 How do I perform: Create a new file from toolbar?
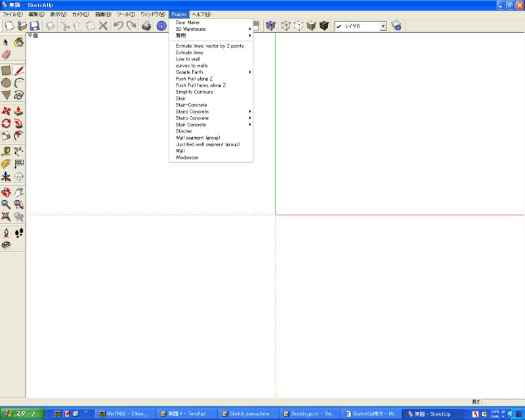pyautogui.click(x=9, y=26)
